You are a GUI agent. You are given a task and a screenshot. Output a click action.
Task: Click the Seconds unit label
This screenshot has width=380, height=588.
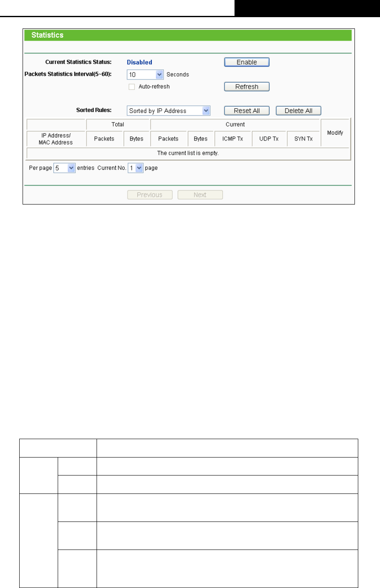tap(178, 74)
